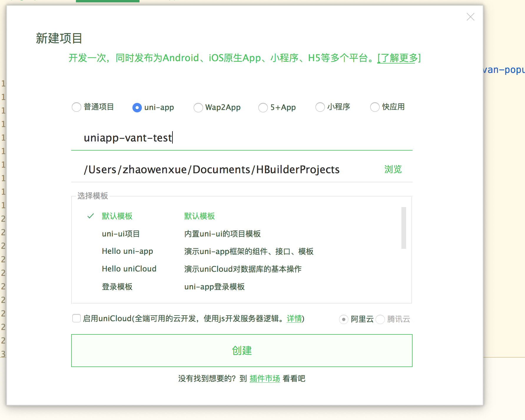The image size is (525, 420).
Task: Select the Hello uniCloud template
Action: coord(129,269)
